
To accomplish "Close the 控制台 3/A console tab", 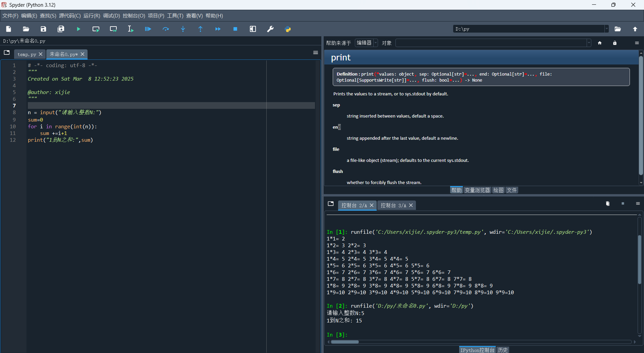I will 411,206.
